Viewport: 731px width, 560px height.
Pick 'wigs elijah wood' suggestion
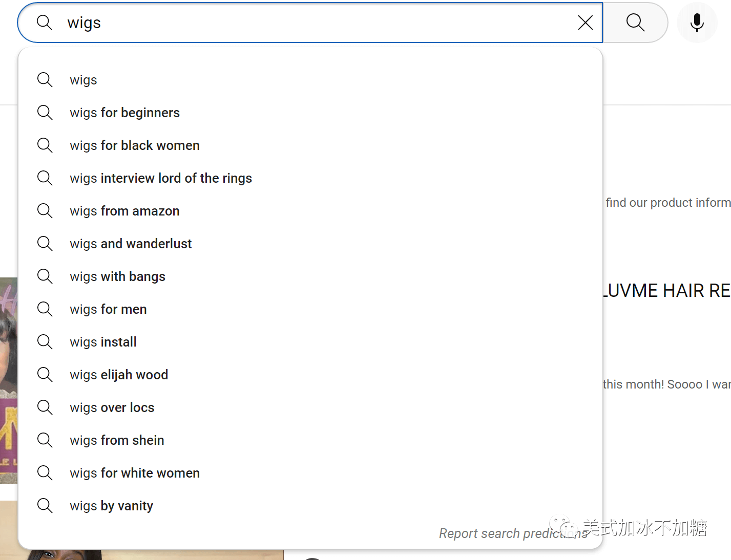coord(119,375)
